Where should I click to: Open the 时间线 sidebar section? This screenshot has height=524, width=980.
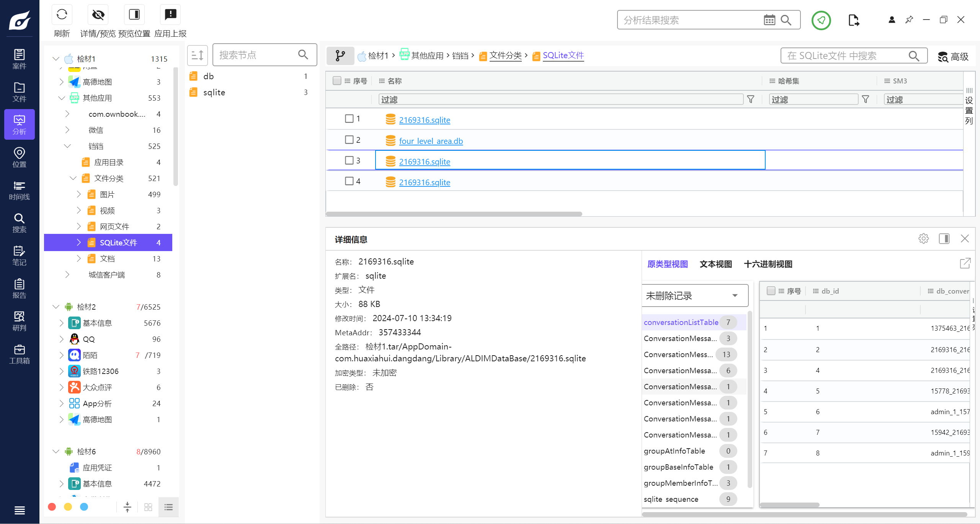tap(19, 191)
